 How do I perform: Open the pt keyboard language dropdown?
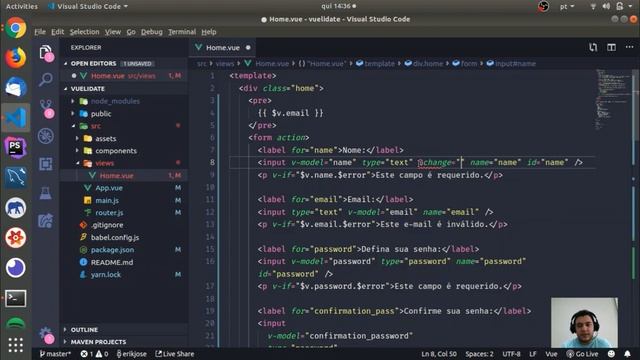coord(567,7)
